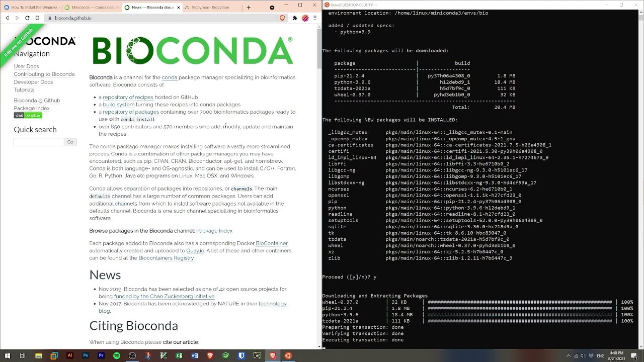This screenshot has height=362, width=644.
Task: Open the Vim icon on the taskbar
Action: pyautogui.click(x=164, y=355)
